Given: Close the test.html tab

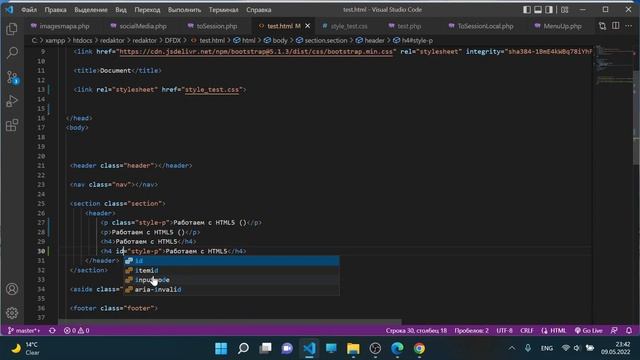Looking at the screenshot, I should click(x=308, y=26).
